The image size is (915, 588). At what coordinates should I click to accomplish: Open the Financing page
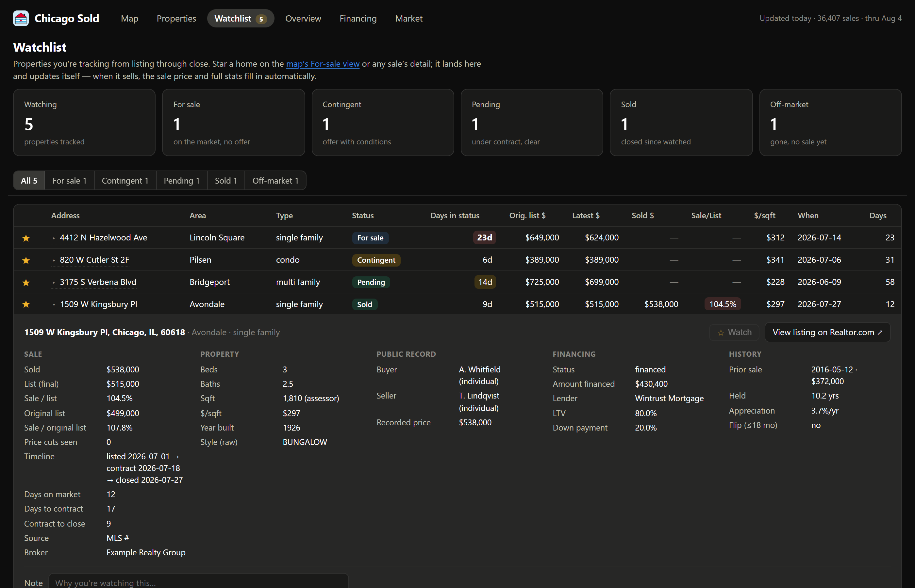(x=358, y=18)
